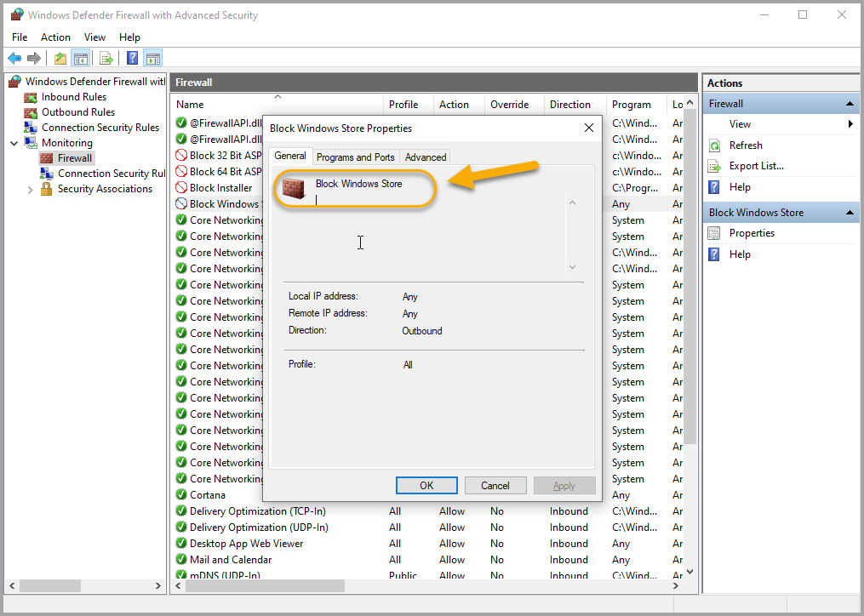
Task: Switch to the Programs and Ports tab
Action: (355, 157)
